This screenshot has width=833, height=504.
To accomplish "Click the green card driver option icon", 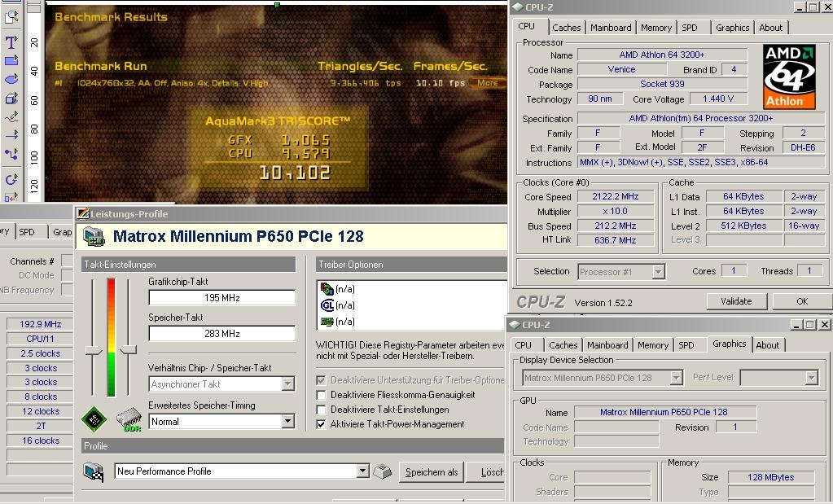I will click(x=327, y=322).
